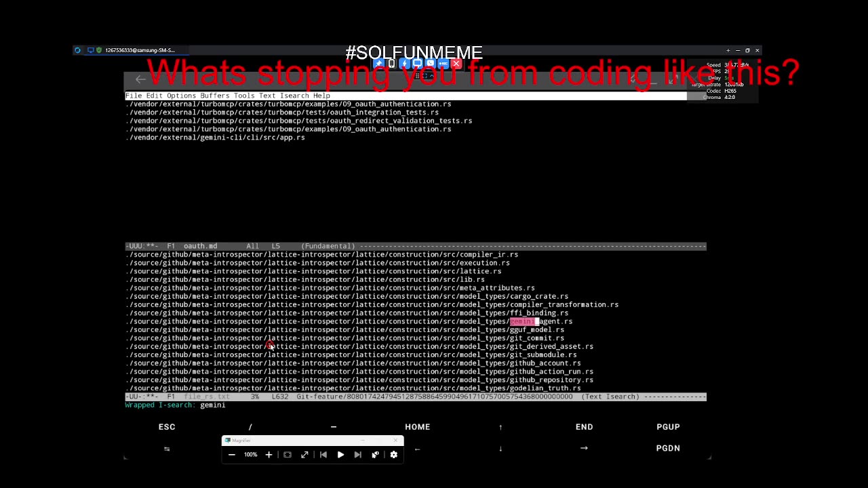Click the gguf_model.rs path line

[x=344, y=329]
